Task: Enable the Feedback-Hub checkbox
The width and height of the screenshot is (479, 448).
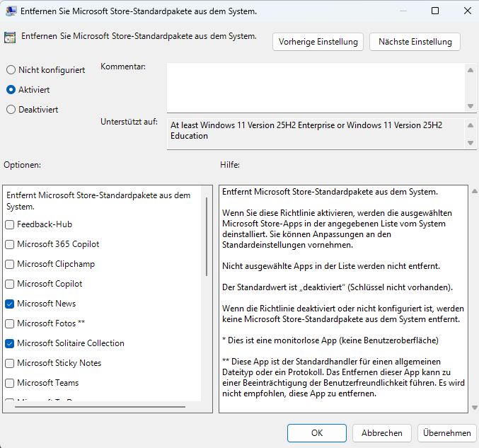Action: click(10, 224)
